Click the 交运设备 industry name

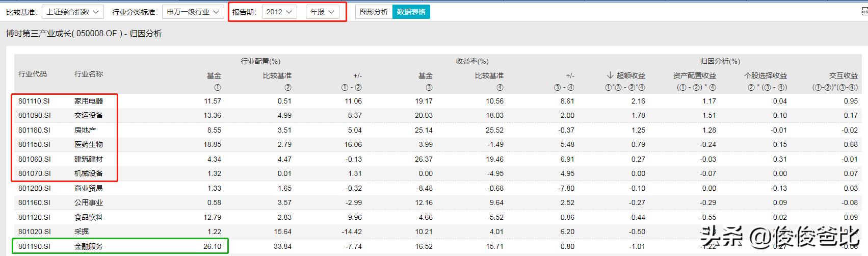89,115
